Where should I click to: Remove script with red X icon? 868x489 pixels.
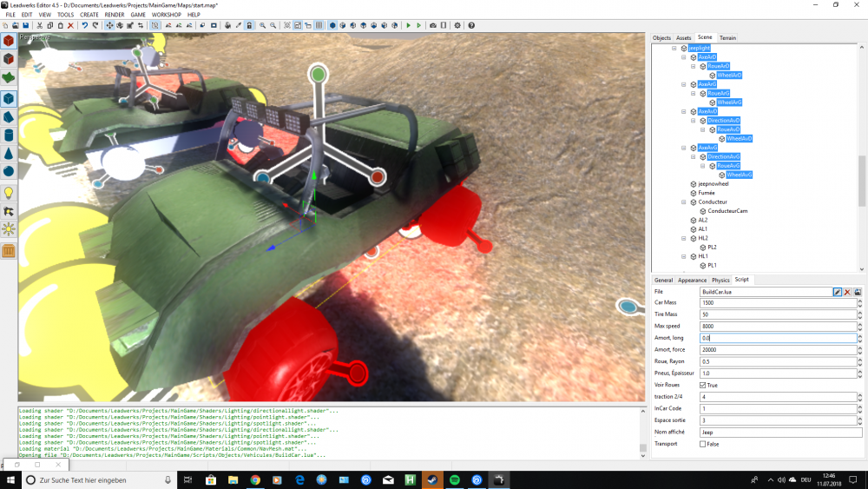click(847, 292)
